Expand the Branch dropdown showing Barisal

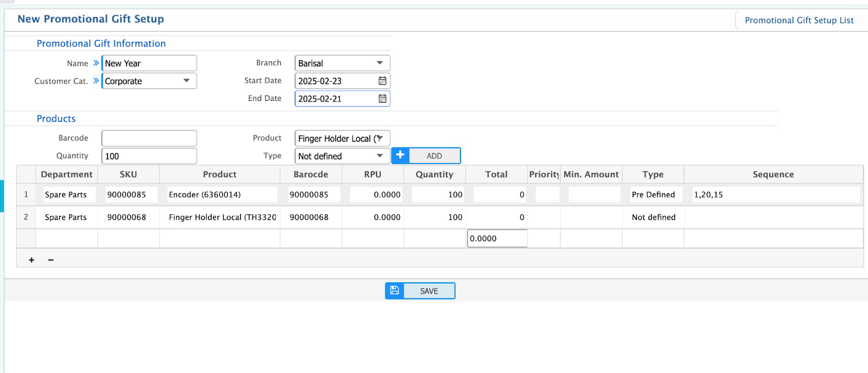(x=380, y=63)
